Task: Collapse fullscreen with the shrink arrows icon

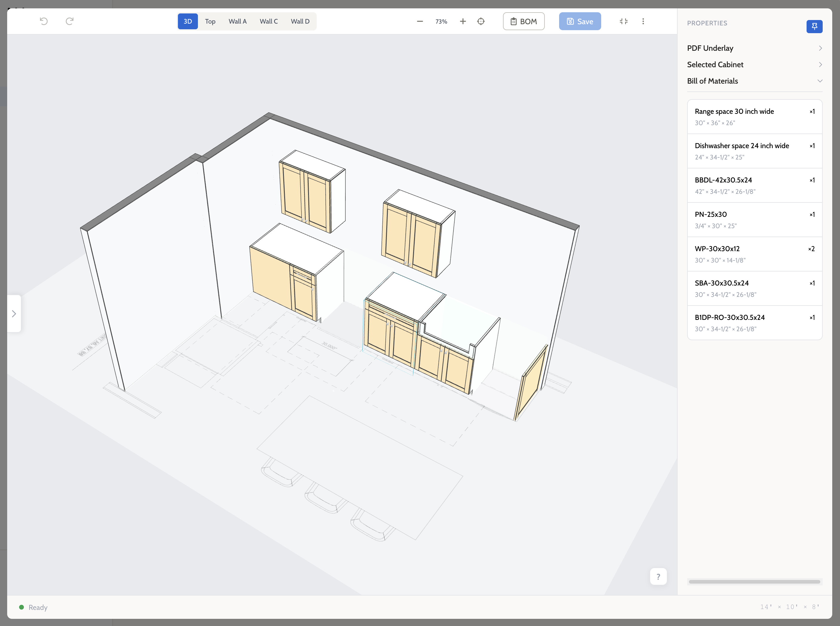Action: [624, 22]
